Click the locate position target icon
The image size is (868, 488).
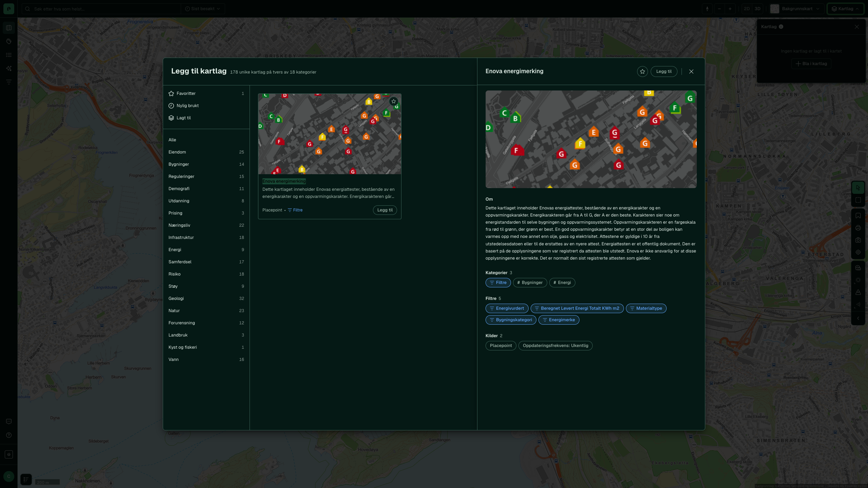pos(858,252)
